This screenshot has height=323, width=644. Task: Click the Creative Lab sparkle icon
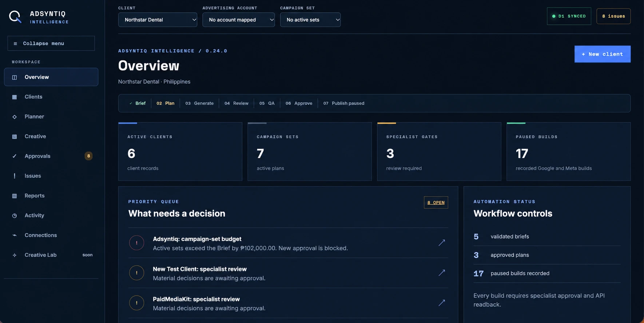pyautogui.click(x=15, y=255)
